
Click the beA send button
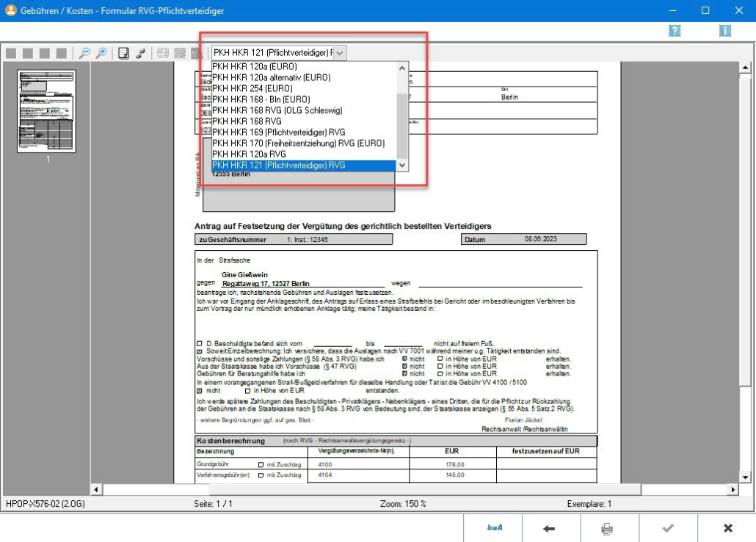coord(493,528)
